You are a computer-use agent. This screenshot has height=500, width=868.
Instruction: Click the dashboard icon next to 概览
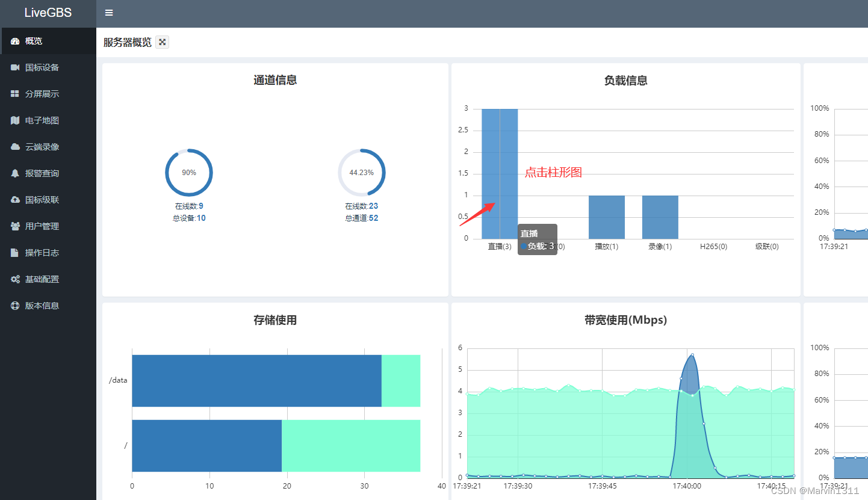click(15, 41)
